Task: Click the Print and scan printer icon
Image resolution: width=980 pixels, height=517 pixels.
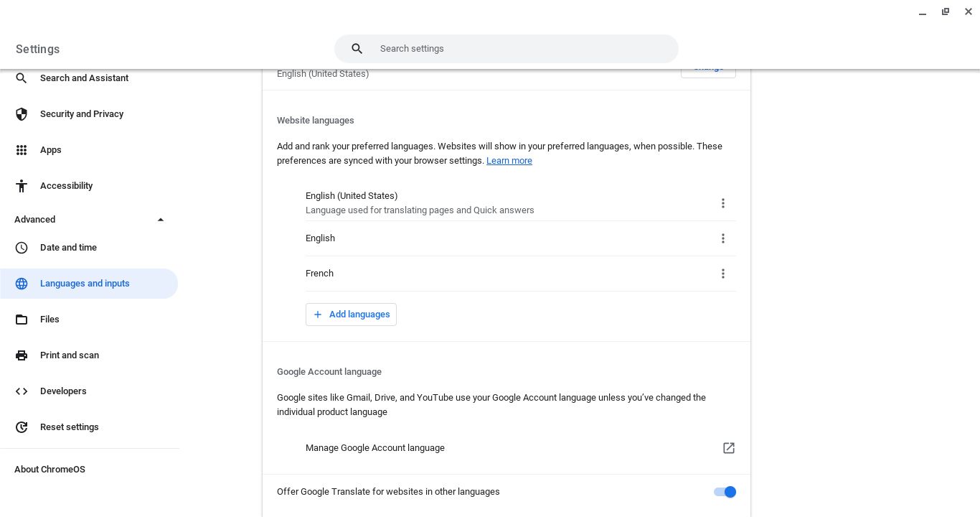Action: pyautogui.click(x=22, y=355)
